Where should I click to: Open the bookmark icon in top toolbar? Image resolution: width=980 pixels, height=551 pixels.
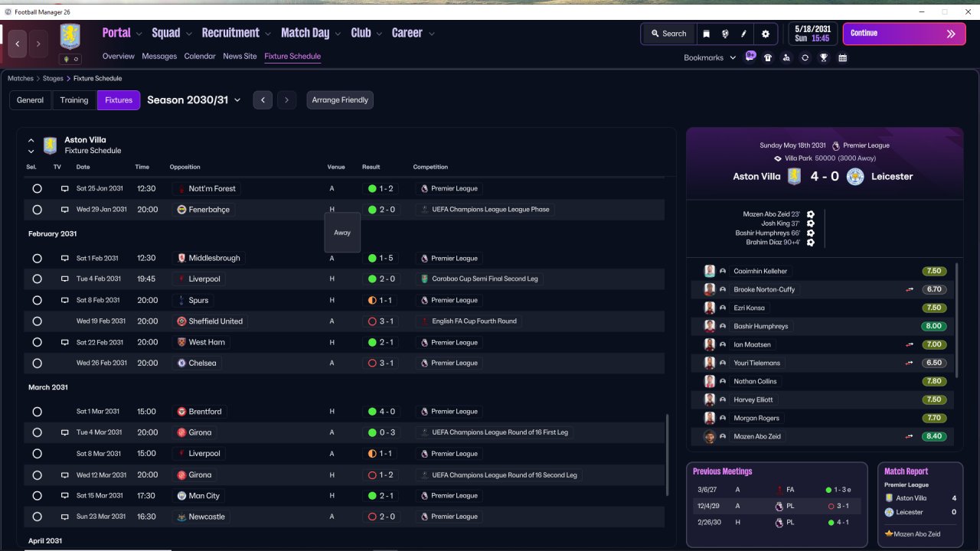[706, 34]
